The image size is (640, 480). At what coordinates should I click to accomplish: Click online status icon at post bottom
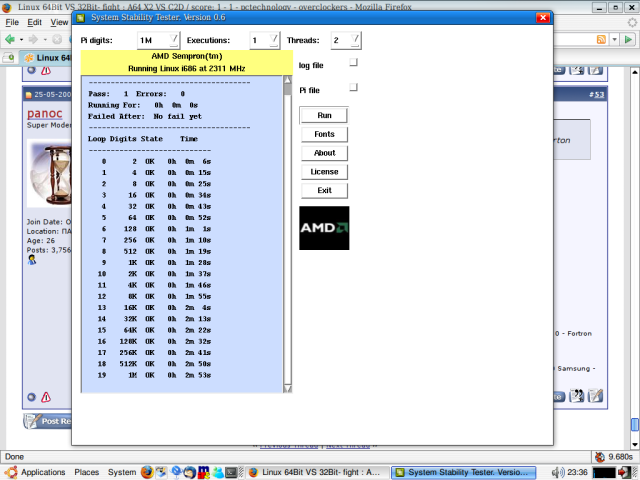coord(31,397)
